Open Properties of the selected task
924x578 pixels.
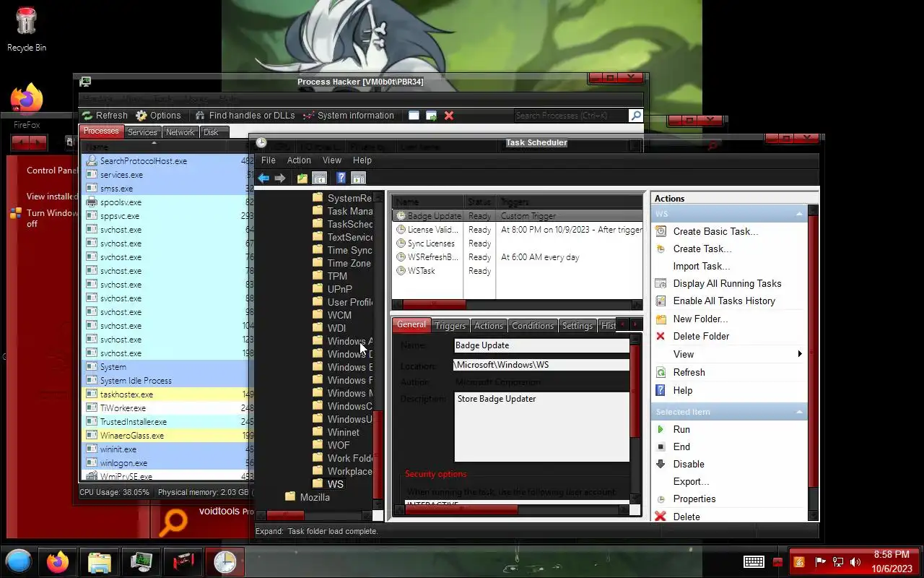(694, 499)
